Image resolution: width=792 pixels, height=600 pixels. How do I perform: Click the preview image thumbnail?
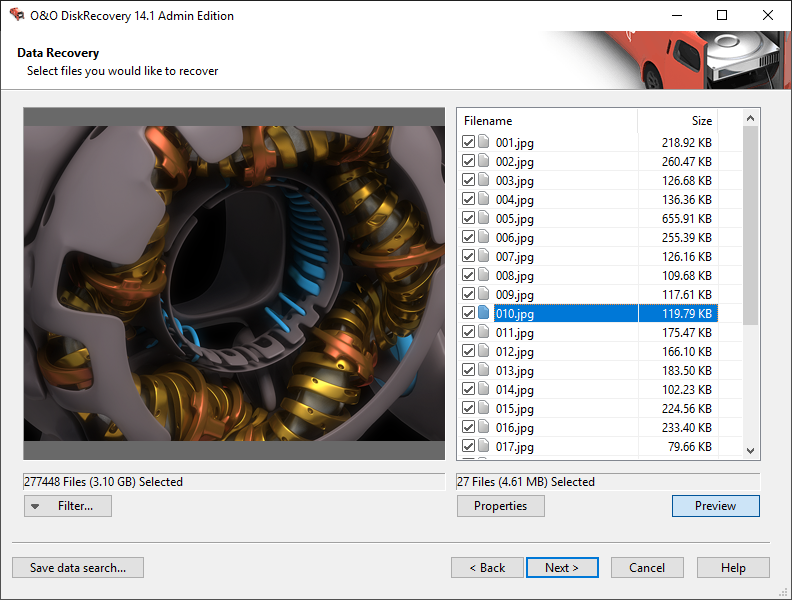tap(234, 284)
